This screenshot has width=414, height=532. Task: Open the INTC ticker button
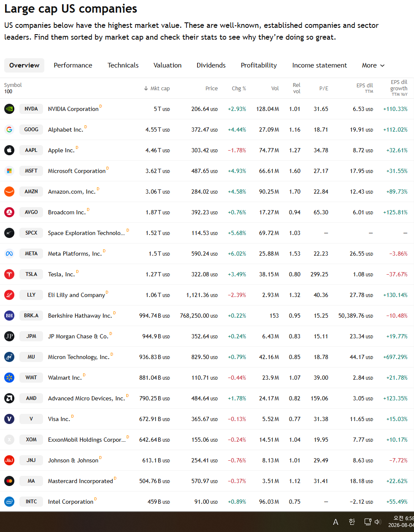(x=31, y=502)
